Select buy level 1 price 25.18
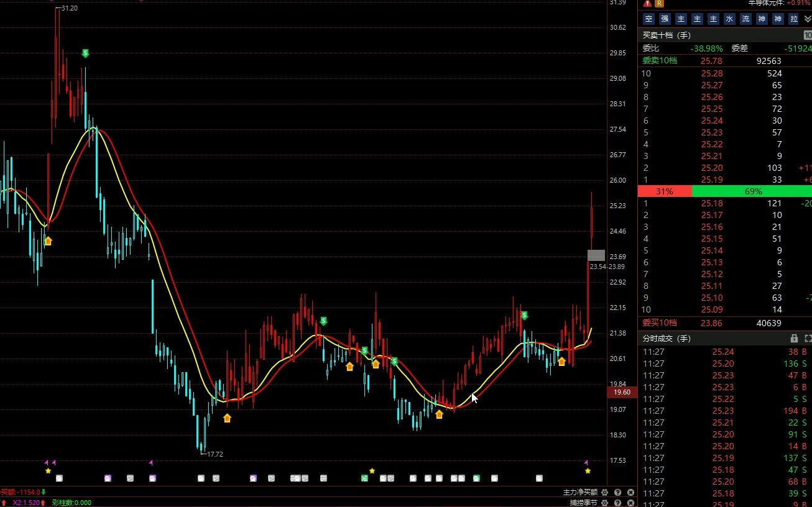This screenshot has height=507, width=812. coord(712,203)
